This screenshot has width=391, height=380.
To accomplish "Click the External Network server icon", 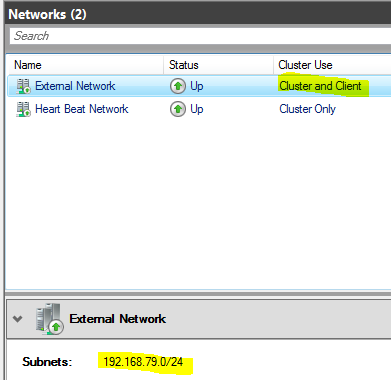I will click(x=23, y=86).
